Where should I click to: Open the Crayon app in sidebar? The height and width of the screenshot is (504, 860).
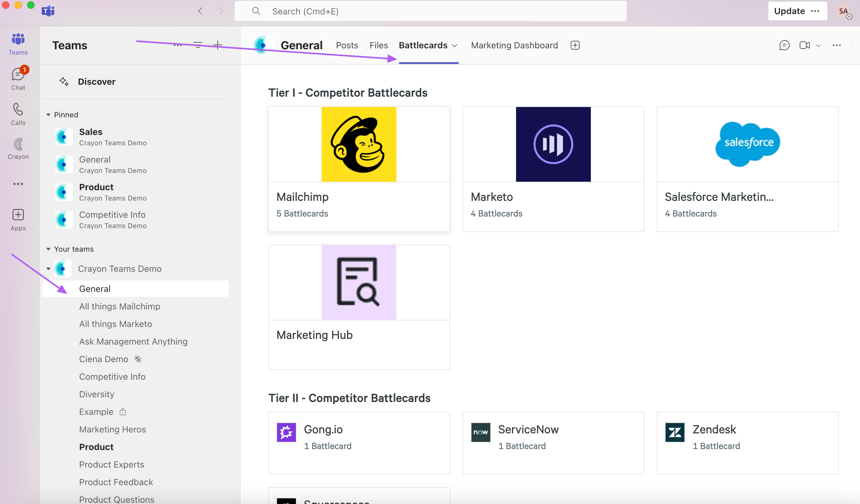point(18,149)
